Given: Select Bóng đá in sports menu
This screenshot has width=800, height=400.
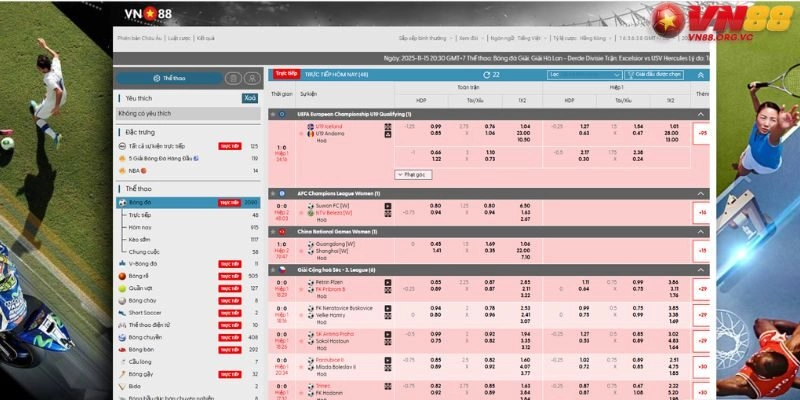Looking at the screenshot, I should 188,203.
